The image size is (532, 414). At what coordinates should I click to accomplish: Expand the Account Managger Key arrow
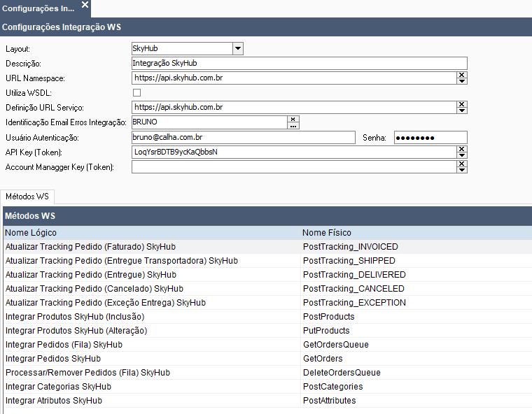(x=462, y=170)
